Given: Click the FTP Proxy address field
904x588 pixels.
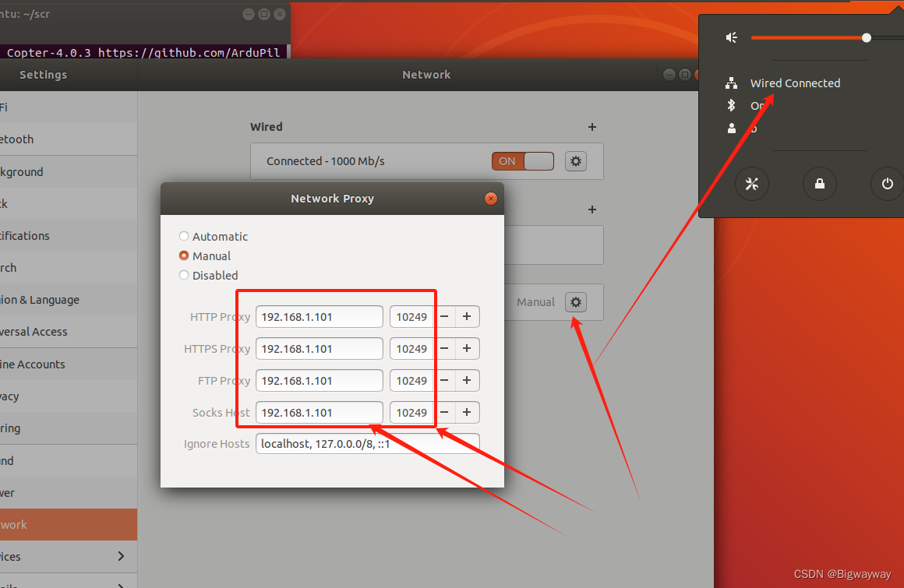Looking at the screenshot, I should (320, 381).
